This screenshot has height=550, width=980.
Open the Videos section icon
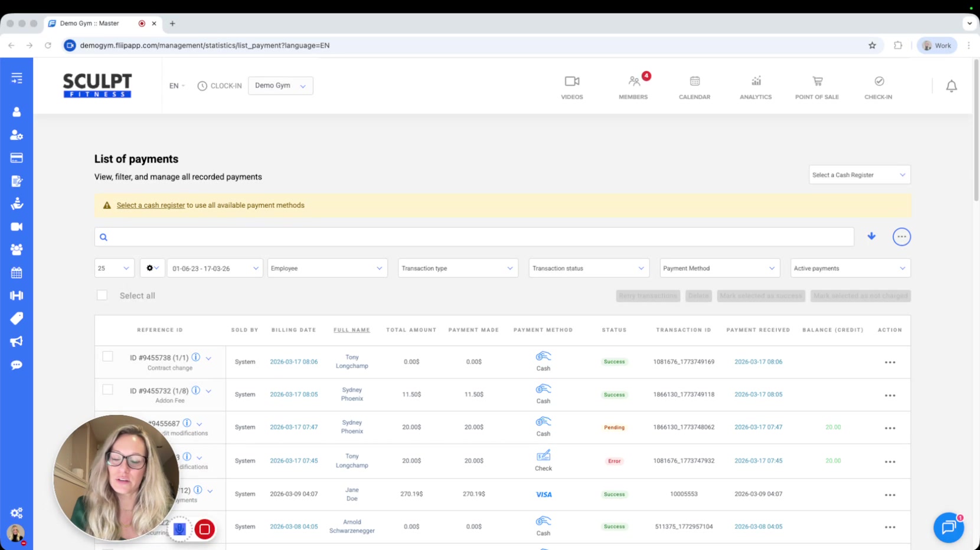coord(571,81)
